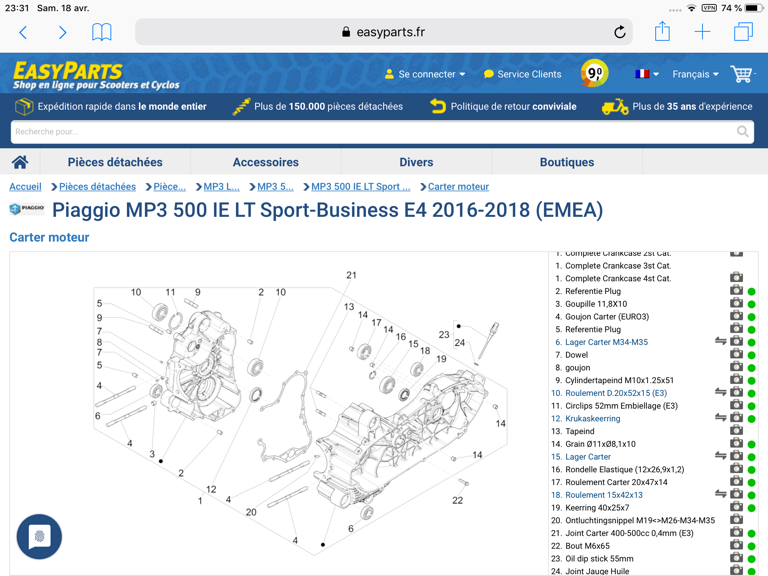Click the 9,0 rating badge
The image size is (768, 576).
[594, 73]
